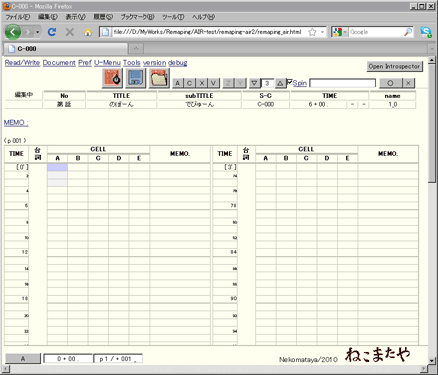Decrease spin value with down triangle

254,83
